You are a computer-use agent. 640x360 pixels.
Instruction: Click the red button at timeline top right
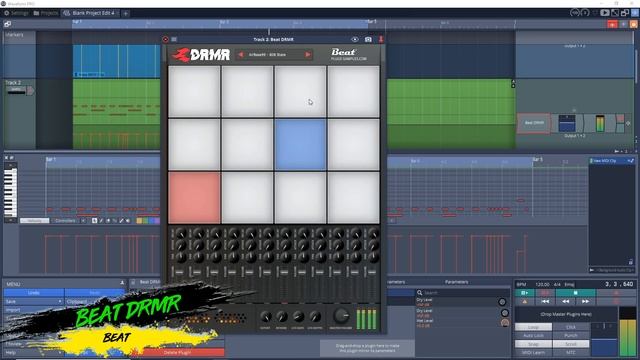coord(612,24)
